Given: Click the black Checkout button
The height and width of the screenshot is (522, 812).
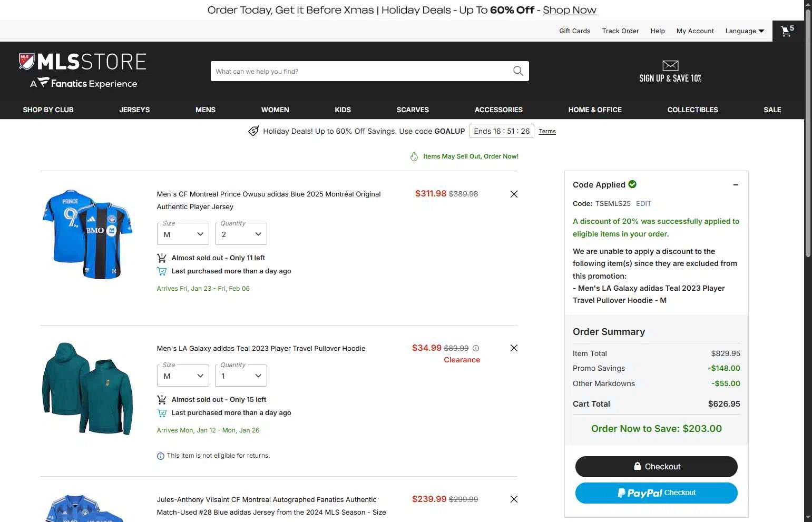Looking at the screenshot, I should pyautogui.click(x=657, y=467).
